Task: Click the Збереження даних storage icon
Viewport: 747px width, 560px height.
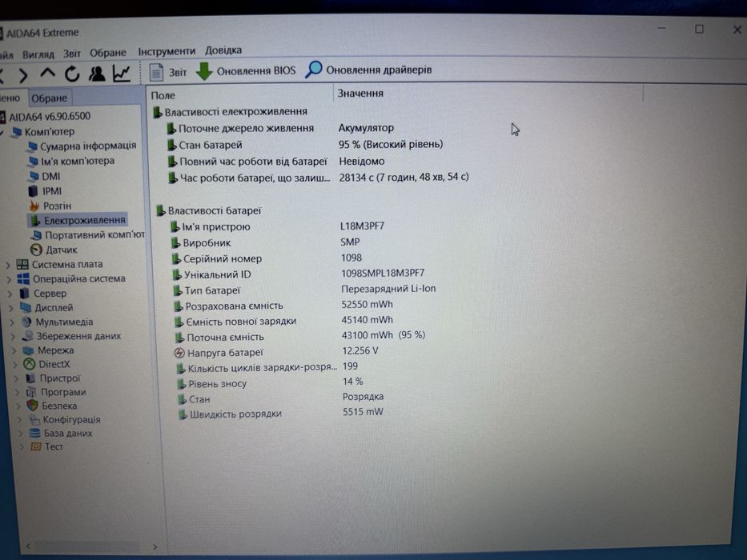Action: click(28, 336)
